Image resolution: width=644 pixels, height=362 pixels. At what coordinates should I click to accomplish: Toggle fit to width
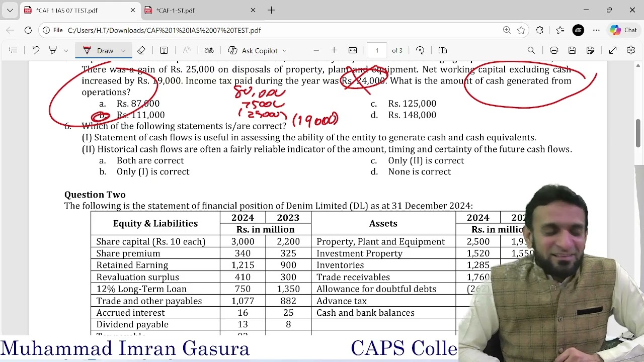pyautogui.click(x=353, y=50)
